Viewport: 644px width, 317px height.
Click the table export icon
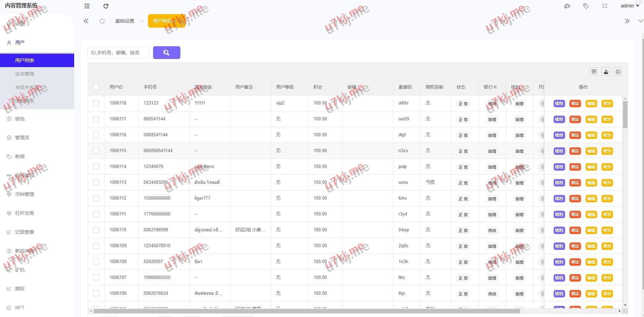tap(606, 71)
